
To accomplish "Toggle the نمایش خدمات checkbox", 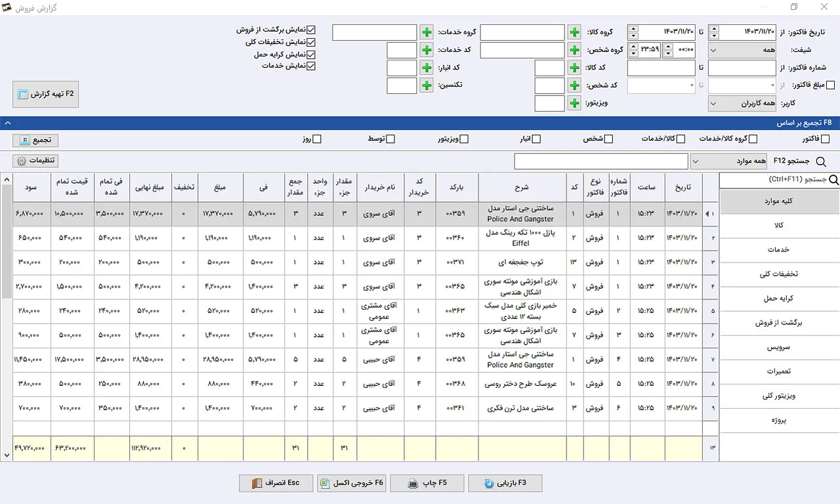I will 311,66.
